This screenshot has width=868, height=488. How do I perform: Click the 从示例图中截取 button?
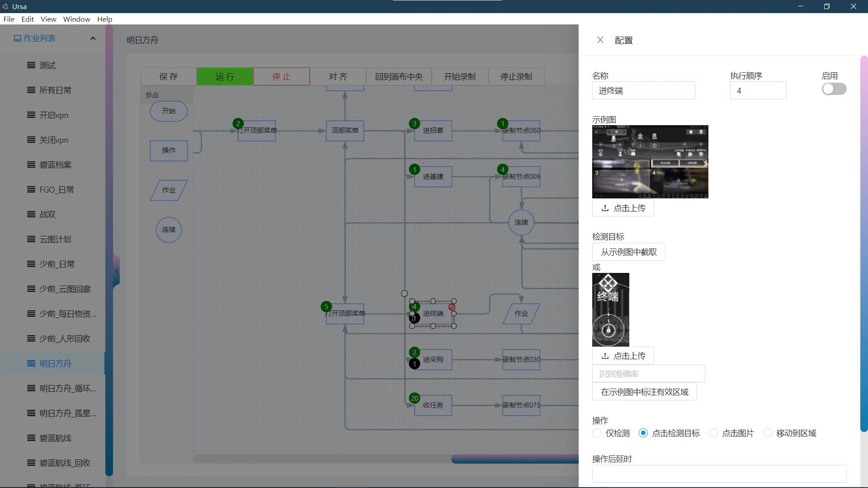pyautogui.click(x=628, y=252)
